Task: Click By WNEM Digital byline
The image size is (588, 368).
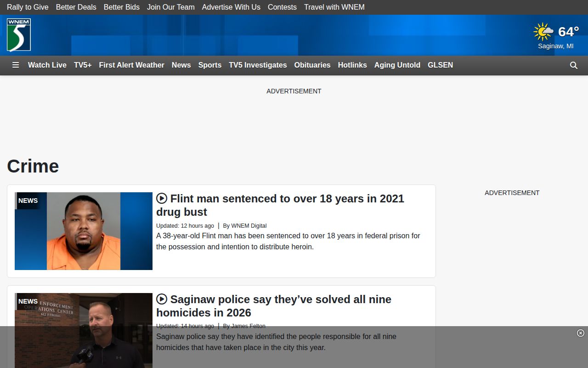Action: coord(245,226)
